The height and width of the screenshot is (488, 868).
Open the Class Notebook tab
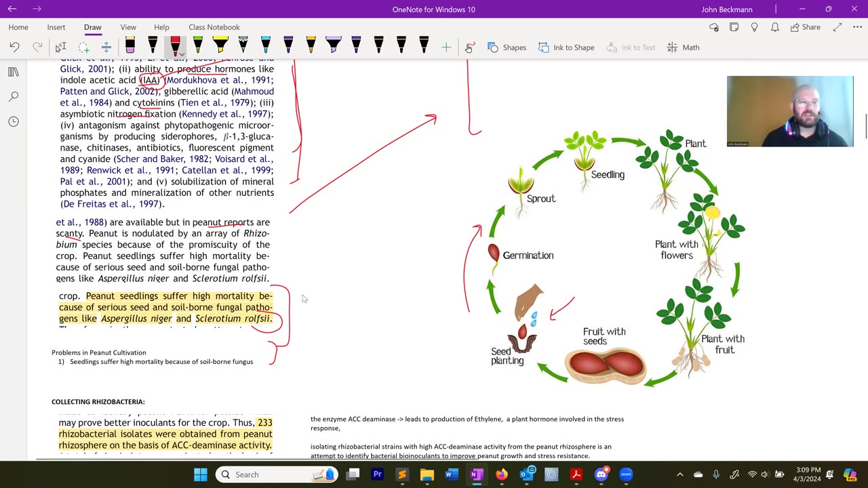coord(214,27)
